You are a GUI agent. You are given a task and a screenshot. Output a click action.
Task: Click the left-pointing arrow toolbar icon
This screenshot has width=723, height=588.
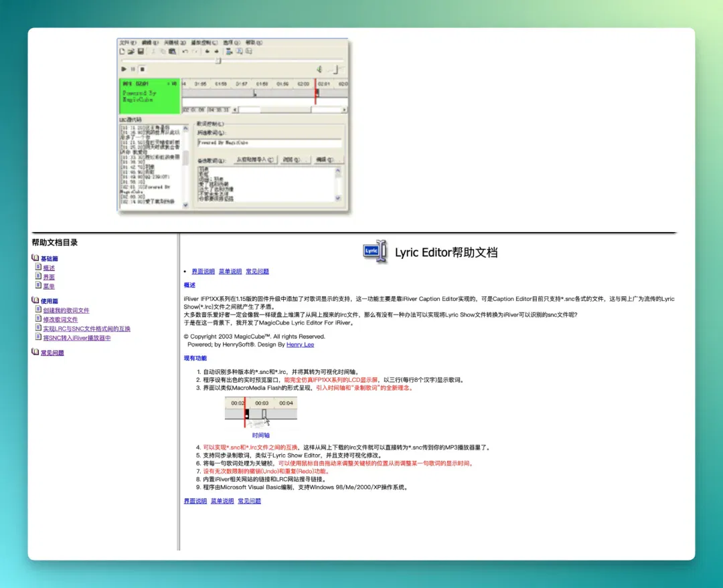pyautogui.click(x=207, y=52)
